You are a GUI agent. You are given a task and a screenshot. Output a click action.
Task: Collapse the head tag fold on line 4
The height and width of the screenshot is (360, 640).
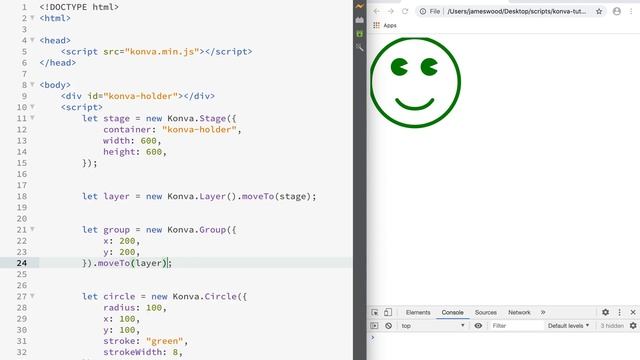tap(32, 40)
